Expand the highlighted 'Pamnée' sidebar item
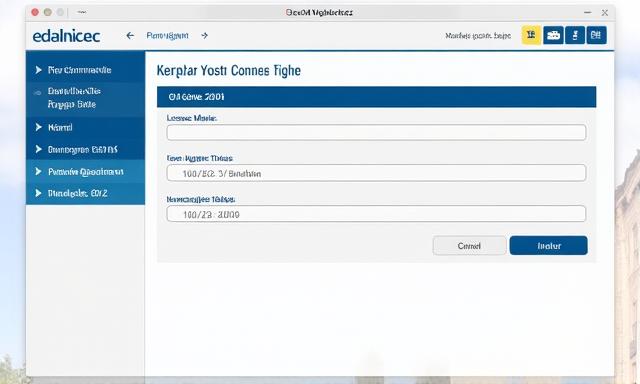 coord(85,171)
